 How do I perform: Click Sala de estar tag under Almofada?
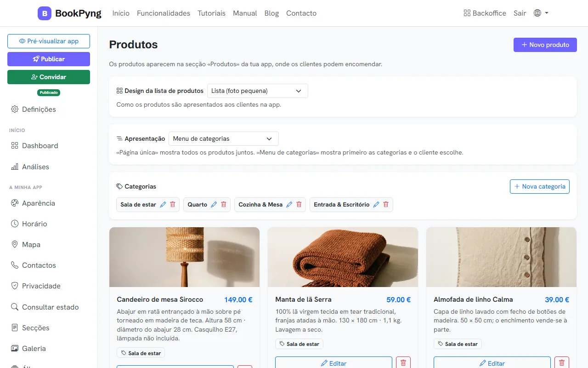(458, 344)
